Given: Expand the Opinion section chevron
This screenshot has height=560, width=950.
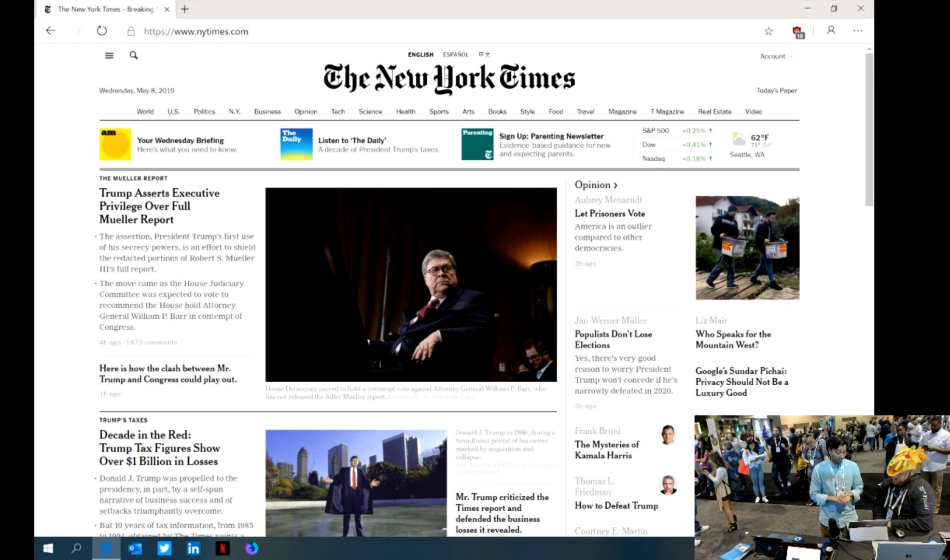Looking at the screenshot, I should [616, 185].
